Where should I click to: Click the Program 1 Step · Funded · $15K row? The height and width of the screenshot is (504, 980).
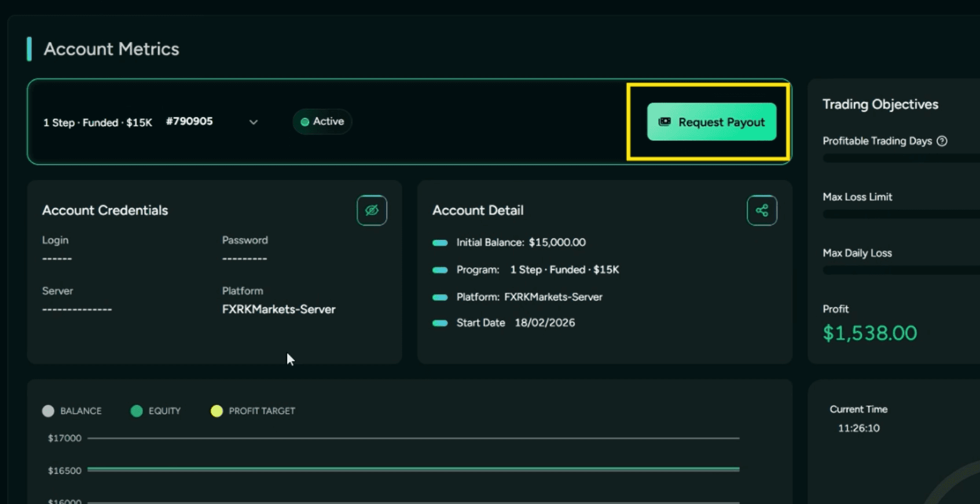click(x=526, y=269)
